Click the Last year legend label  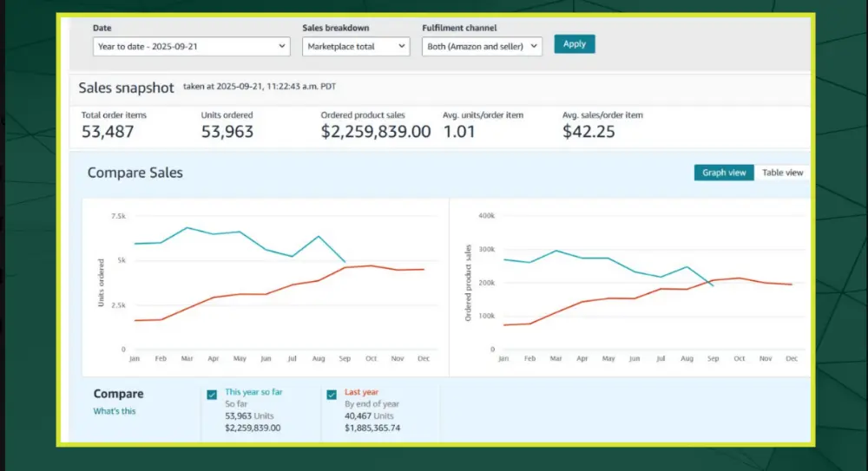point(361,392)
